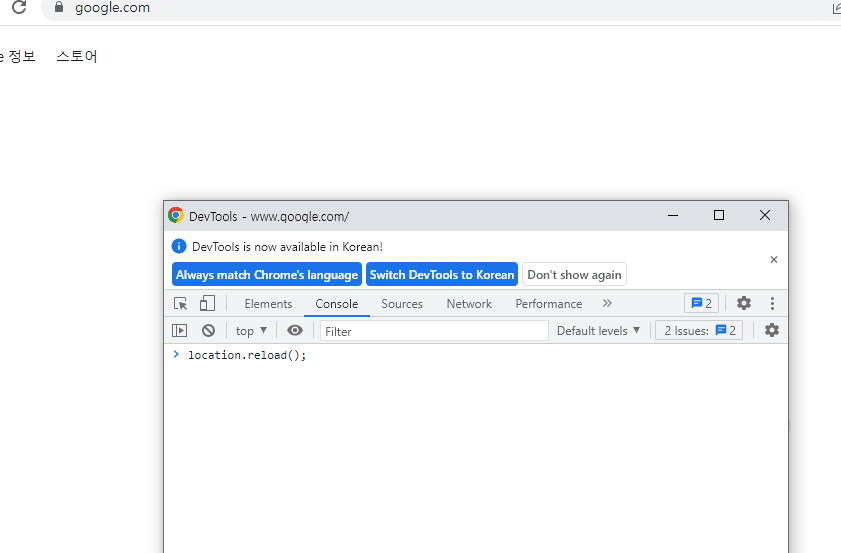Close the DevTools window
The width and height of the screenshot is (841, 553).
pyautogui.click(x=765, y=215)
